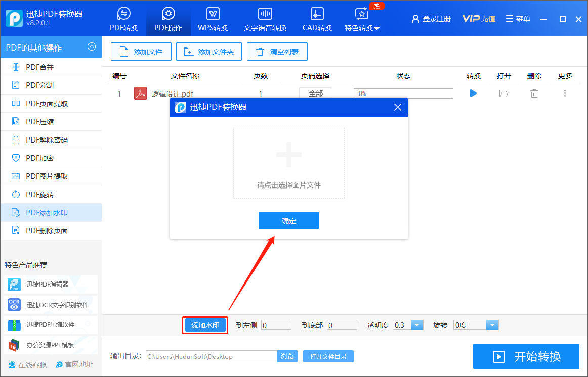Click the image file selection area
Screen dimensions: 588x377
point(289,163)
